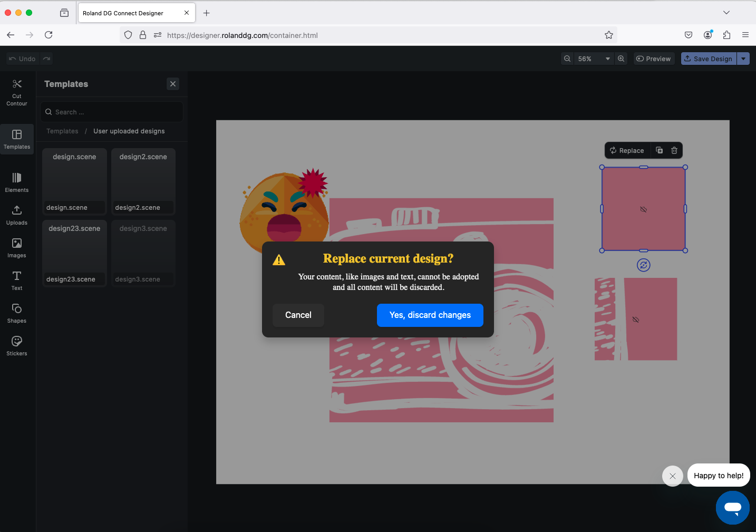Screen dimensions: 756x532
Task: Open the browser hamburger menu
Action: click(745, 35)
